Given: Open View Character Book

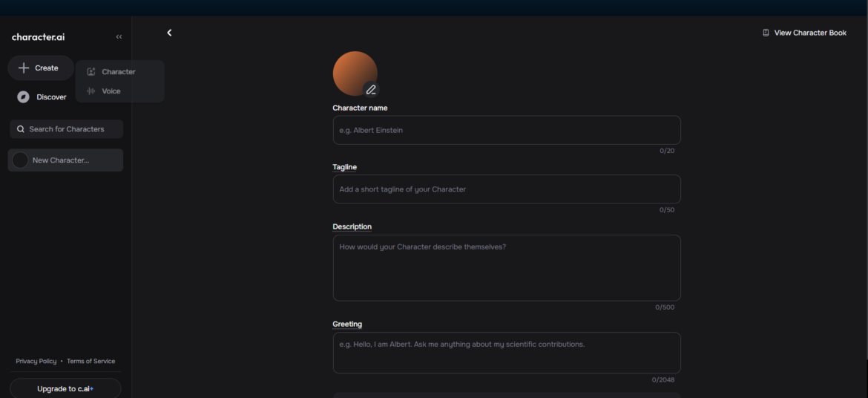Looking at the screenshot, I should tap(804, 33).
